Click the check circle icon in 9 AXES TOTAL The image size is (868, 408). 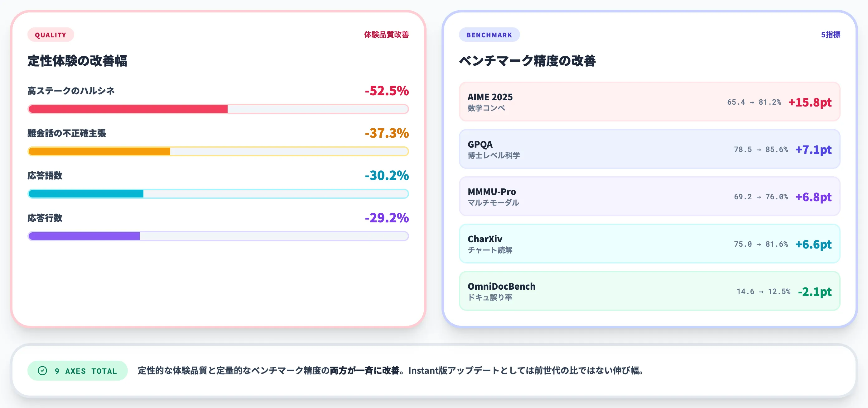(42, 371)
